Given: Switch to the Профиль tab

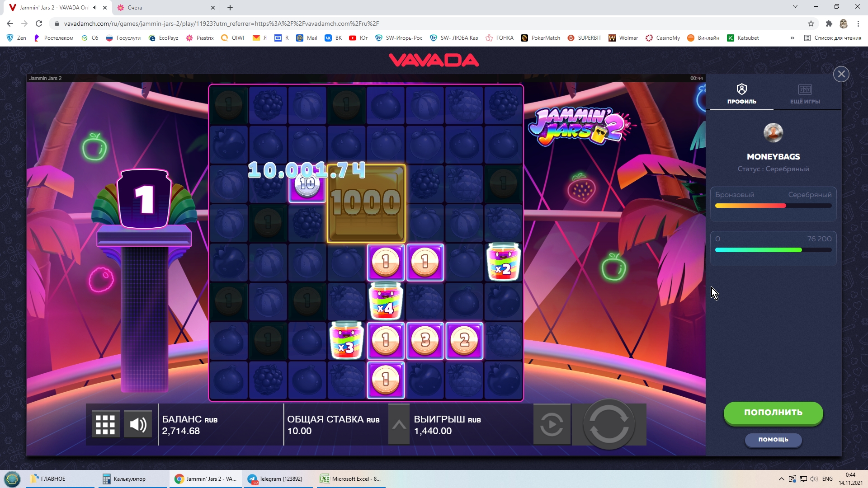Looking at the screenshot, I should coord(741,94).
